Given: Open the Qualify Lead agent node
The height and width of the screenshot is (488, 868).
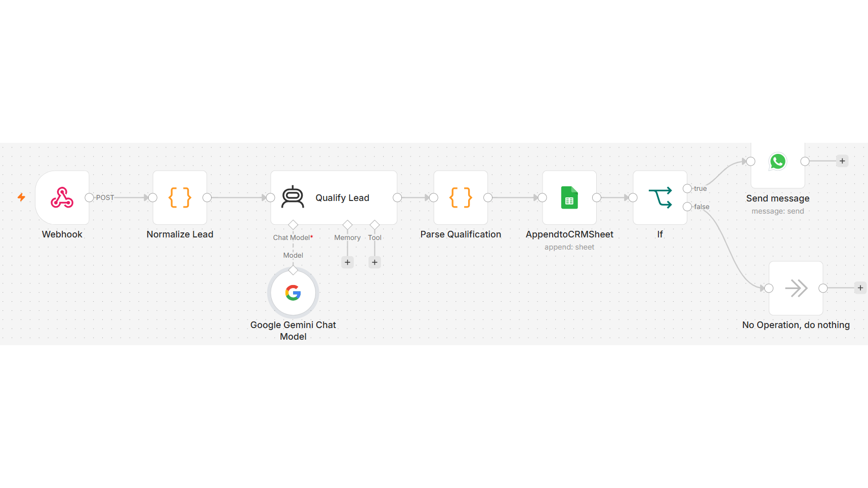Looking at the screenshot, I should pos(334,197).
